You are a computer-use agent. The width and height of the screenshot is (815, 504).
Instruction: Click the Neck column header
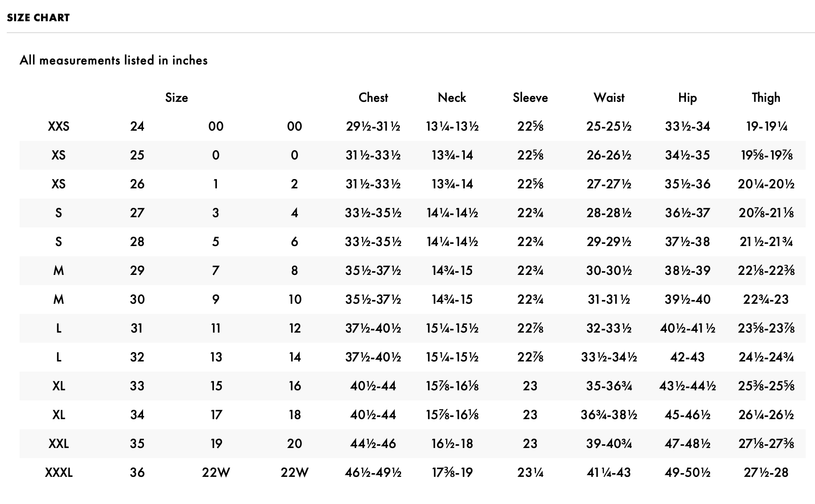click(452, 98)
